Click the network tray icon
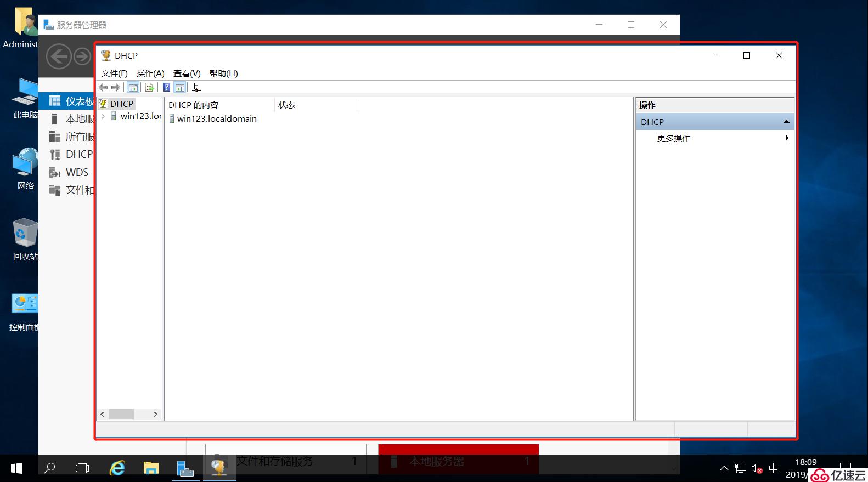Screen dimensions: 868x482 [741, 468]
